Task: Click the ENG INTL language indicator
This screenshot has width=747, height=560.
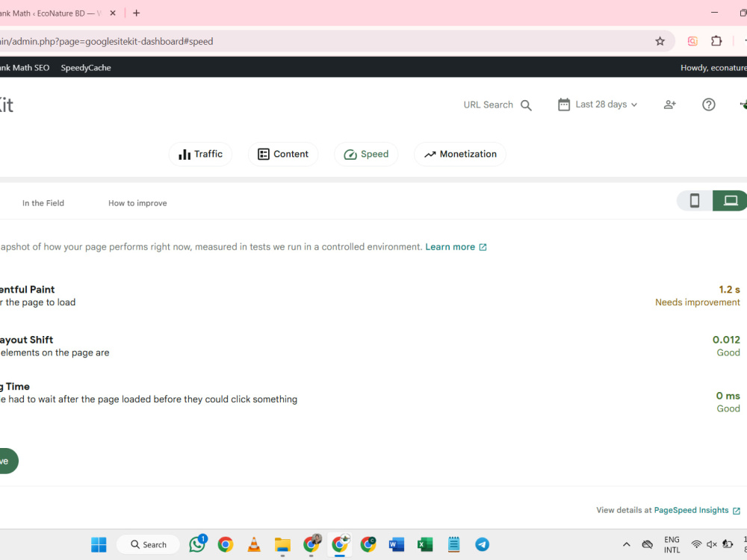Action: point(672,545)
